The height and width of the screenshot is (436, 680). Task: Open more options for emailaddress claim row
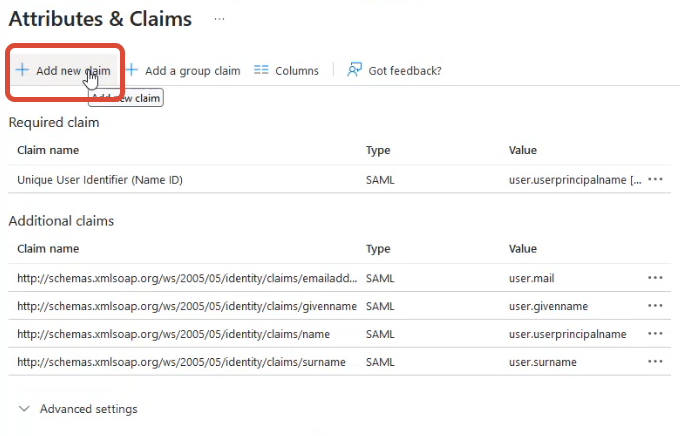pos(656,278)
